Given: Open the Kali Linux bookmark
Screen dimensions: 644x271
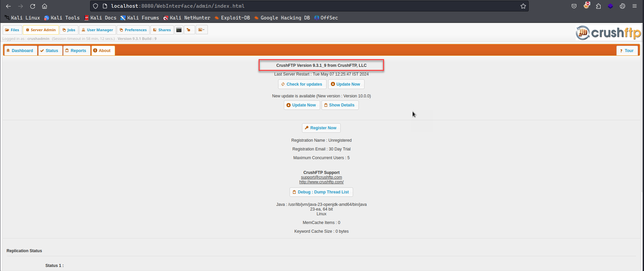Looking at the screenshot, I should (x=22, y=18).
